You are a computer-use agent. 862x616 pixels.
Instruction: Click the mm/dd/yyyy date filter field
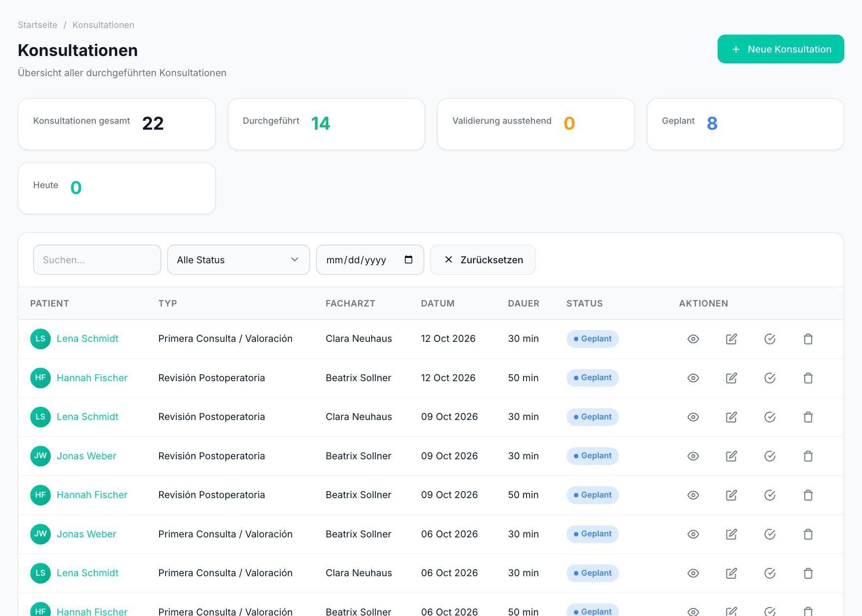[x=370, y=260]
